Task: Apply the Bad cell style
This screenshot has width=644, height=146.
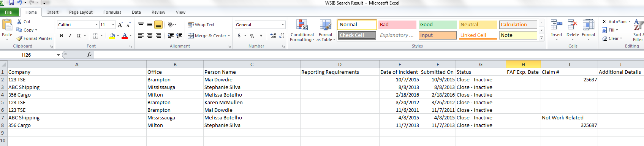Action: 397,25
